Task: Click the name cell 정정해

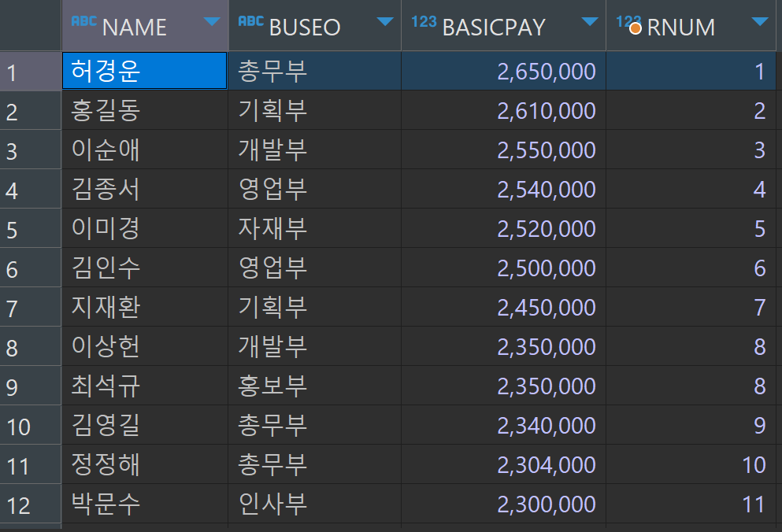Action: [x=145, y=465]
